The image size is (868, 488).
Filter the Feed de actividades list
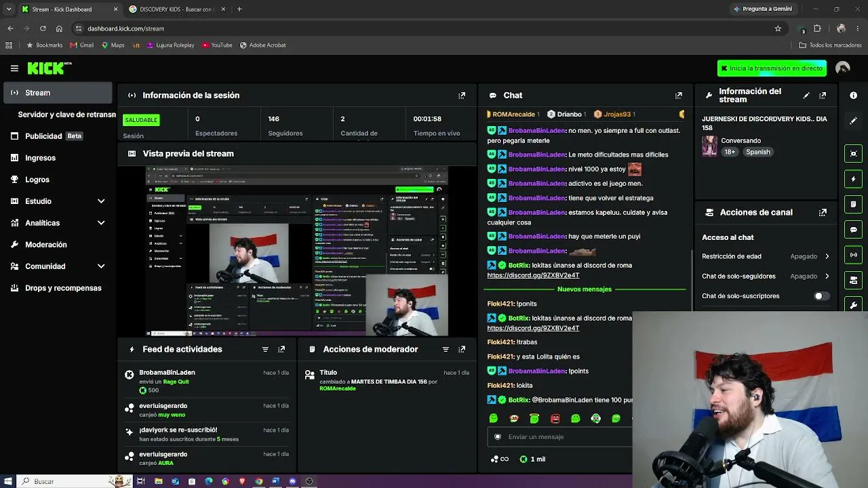(265, 349)
